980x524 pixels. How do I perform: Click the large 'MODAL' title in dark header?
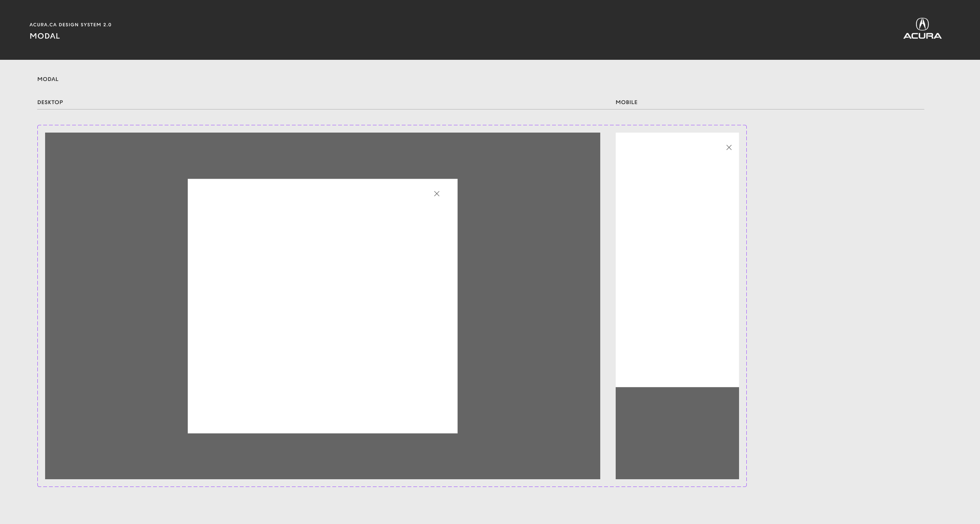point(45,36)
